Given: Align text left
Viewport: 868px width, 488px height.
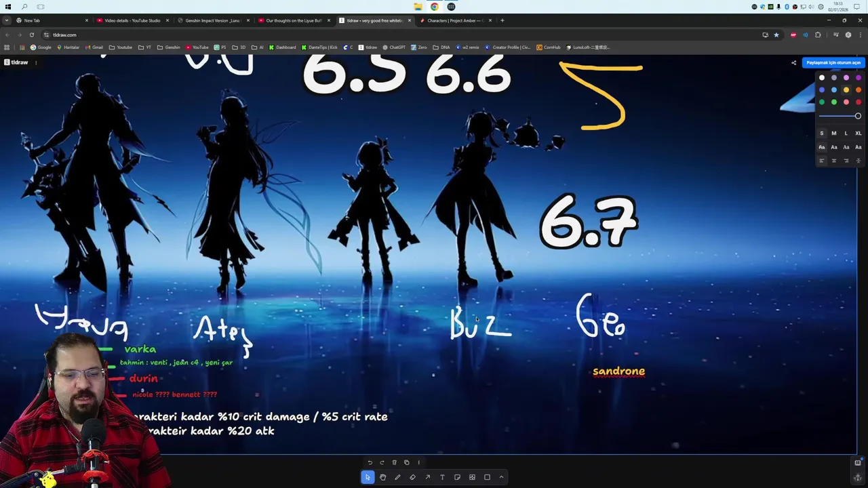Looking at the screenshot, I should [822, 161].
